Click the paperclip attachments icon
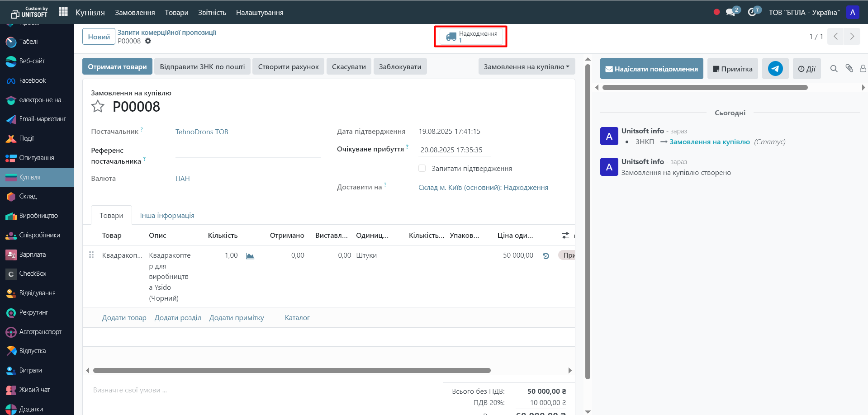Image resolution: width=868 pixels, height=415 pixels. 849,68
